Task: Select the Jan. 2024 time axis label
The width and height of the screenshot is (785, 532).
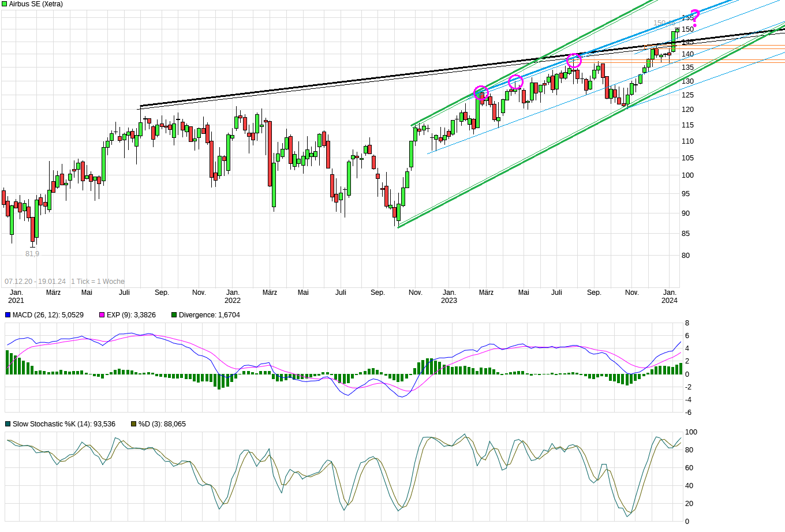Action: pos(670,297)
